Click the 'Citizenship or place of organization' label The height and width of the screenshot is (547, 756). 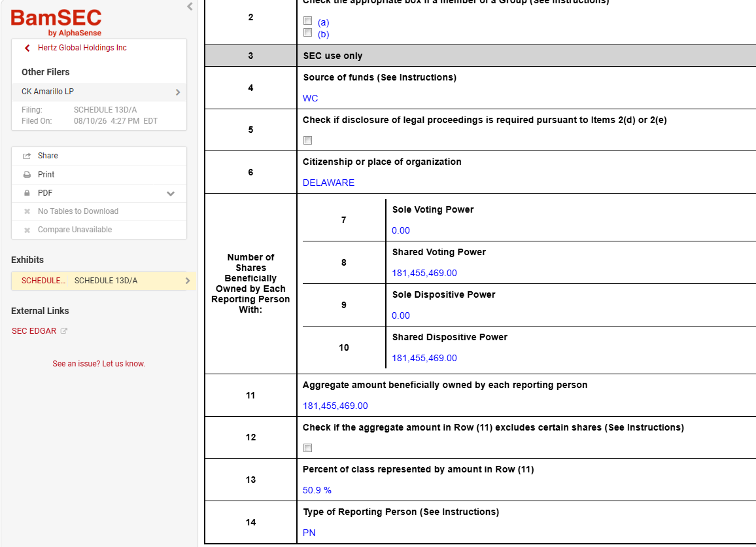pos(382,162)
